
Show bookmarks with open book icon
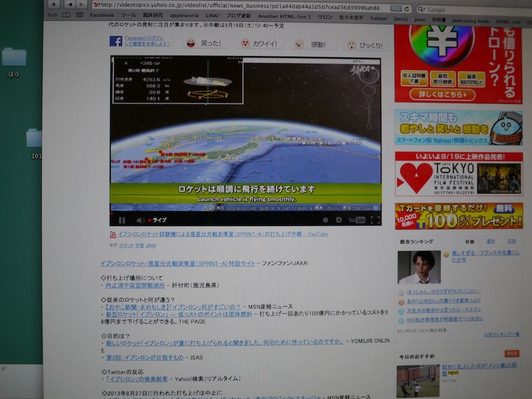66,15
